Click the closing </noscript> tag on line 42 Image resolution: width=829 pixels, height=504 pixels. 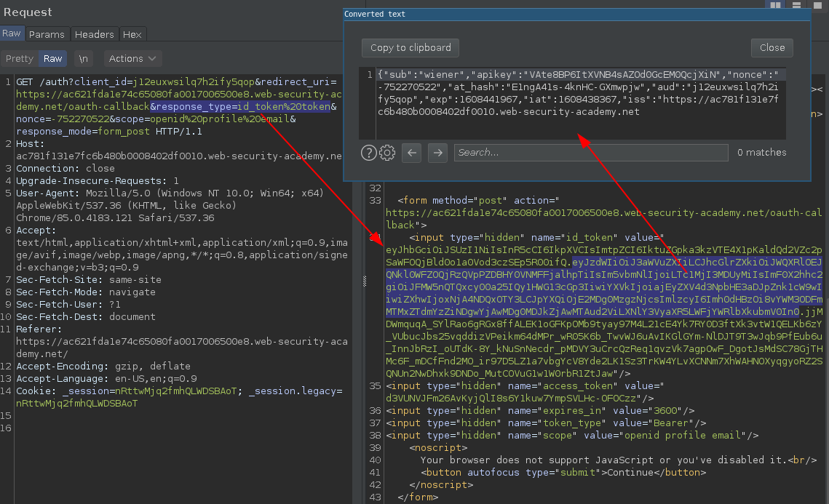pos(441,485)
